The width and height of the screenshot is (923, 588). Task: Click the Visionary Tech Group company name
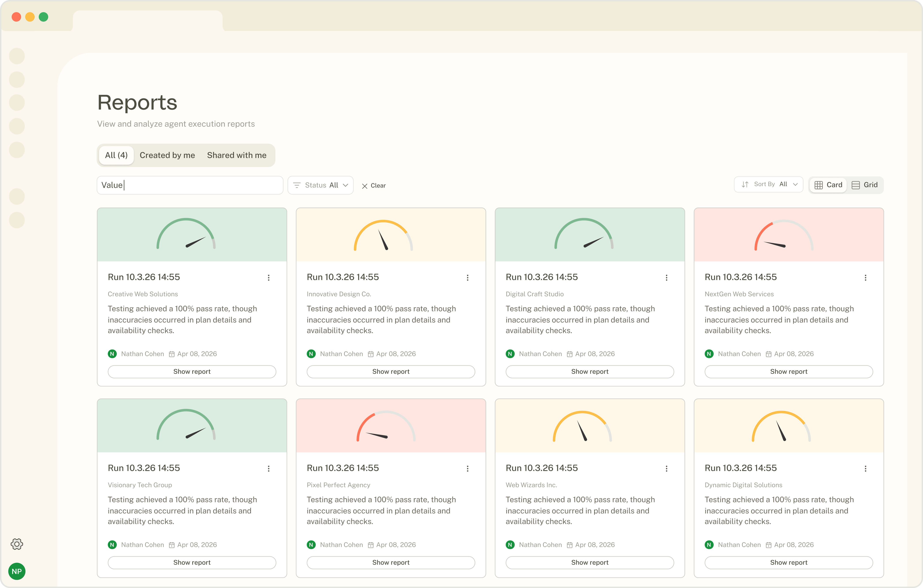tap(140, 485)
